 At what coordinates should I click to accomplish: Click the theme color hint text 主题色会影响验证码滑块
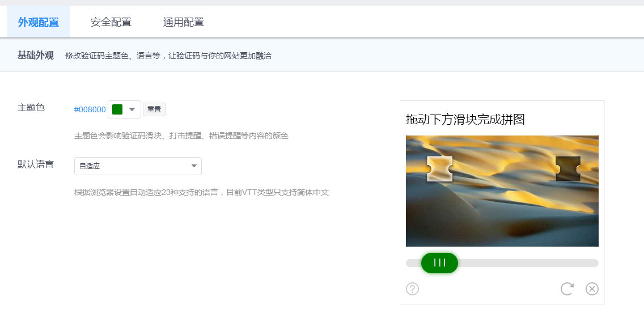click(x=181, y=136)
